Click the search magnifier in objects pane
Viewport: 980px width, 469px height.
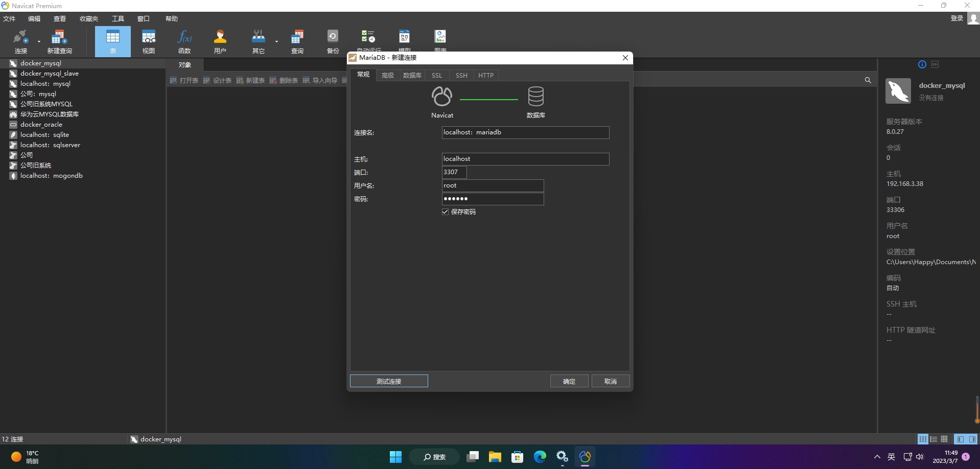pos(868,80)
